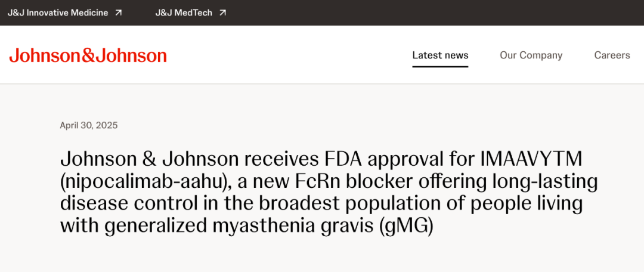The height and width of the screenshot is (272, 644).
Task: Click the ampersand in the Johnson&Johnson logo
Action: point(88,55)
